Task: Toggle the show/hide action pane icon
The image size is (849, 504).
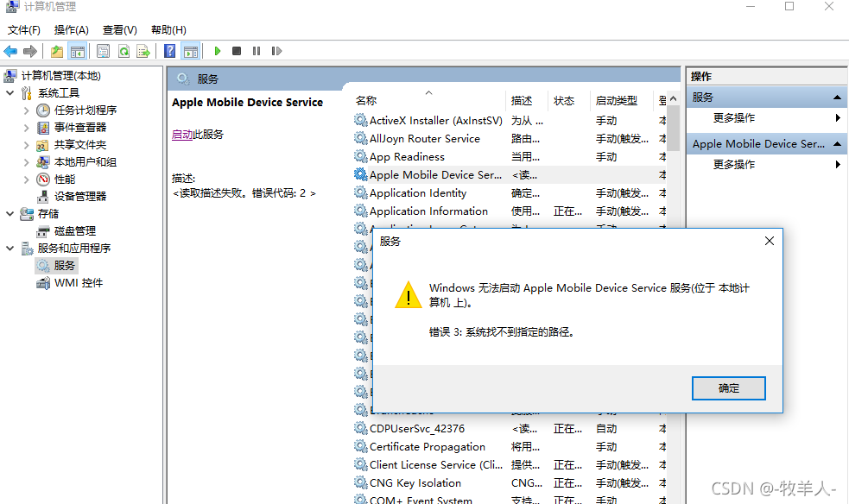Action: (x=191, y=52)
